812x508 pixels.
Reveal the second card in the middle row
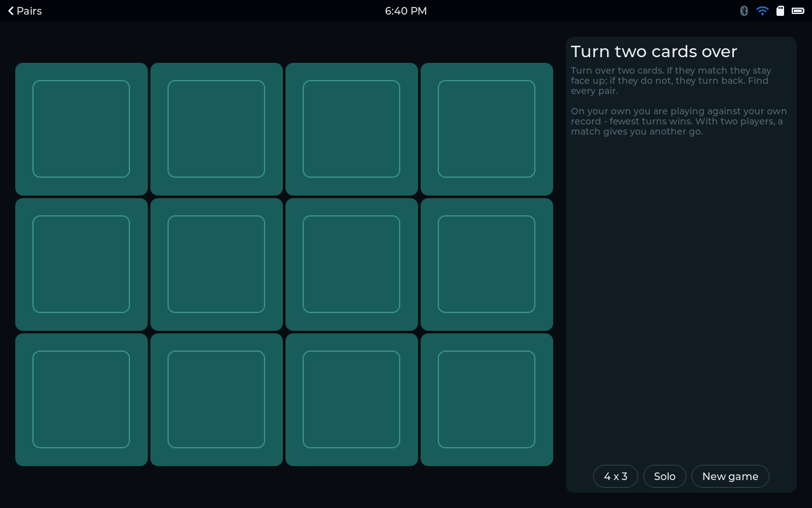click(216, 264)
